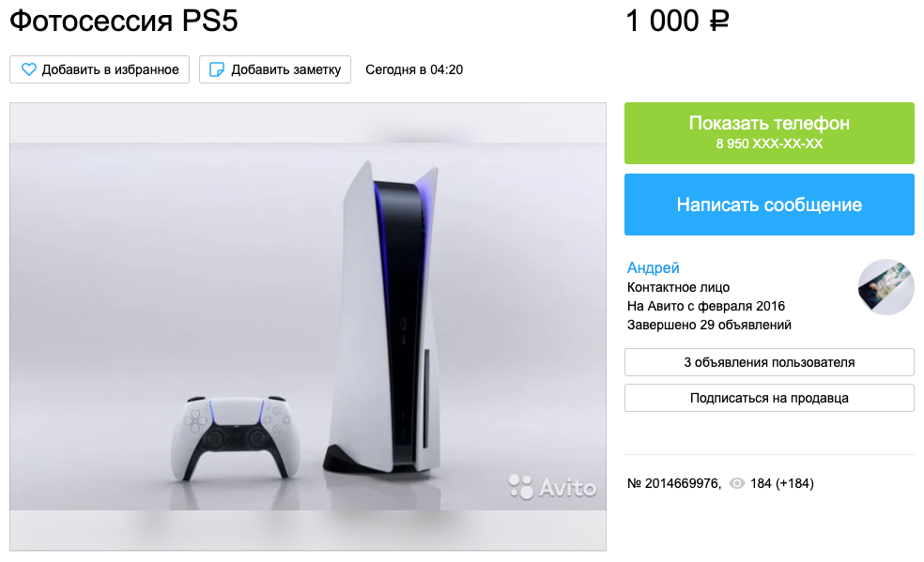Open seller Андрей's round avatar

click(x=885, y=286)
